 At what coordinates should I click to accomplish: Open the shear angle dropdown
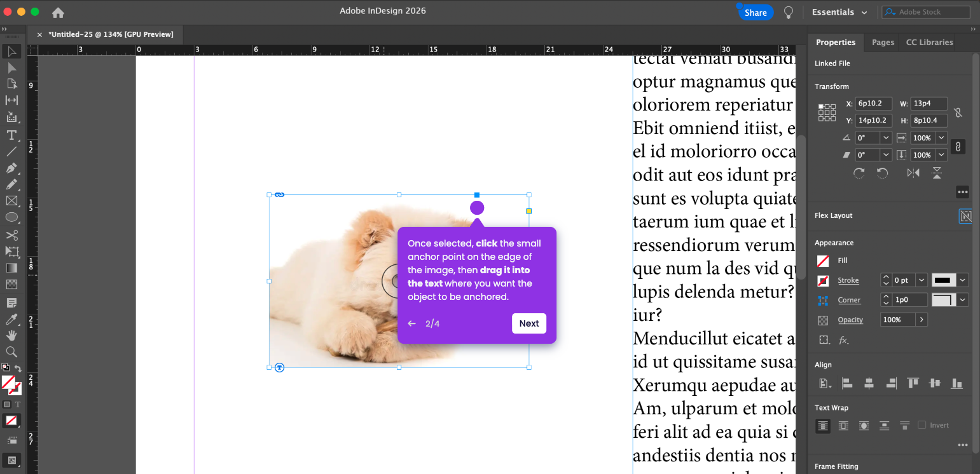pos(886,155)
